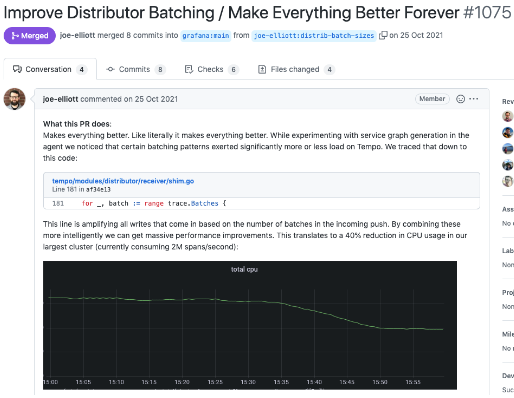Switch to the Checks tab

point(212,69)
